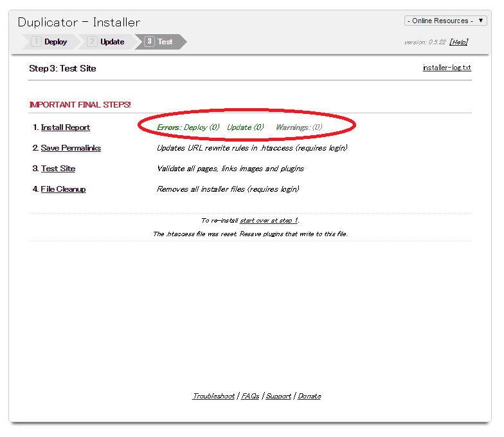Click the Save Permalinks link
The height and width of the screenshot is (437, 504).
coord(71,148)
